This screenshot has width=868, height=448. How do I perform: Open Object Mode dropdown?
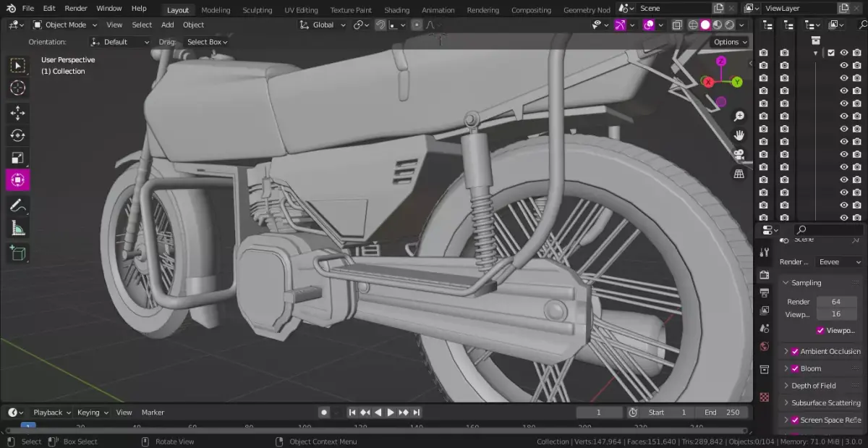pos(65,25)
